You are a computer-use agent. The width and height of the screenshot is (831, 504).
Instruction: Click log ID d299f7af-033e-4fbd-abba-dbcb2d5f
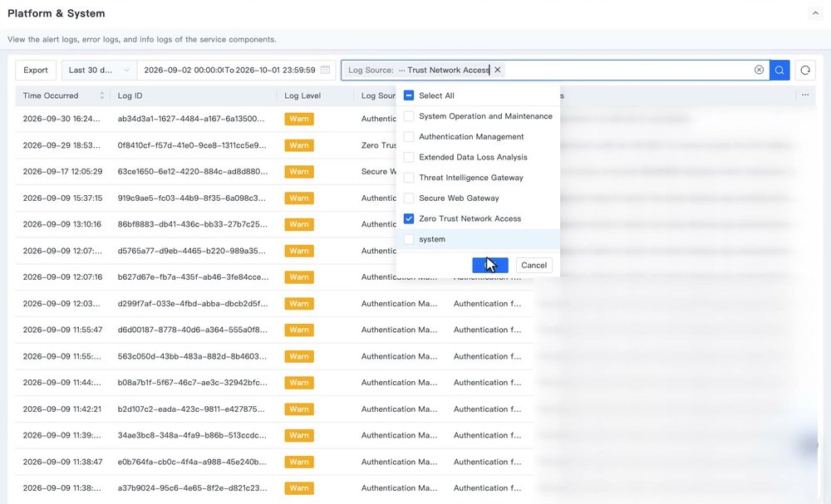click(193, 303)
